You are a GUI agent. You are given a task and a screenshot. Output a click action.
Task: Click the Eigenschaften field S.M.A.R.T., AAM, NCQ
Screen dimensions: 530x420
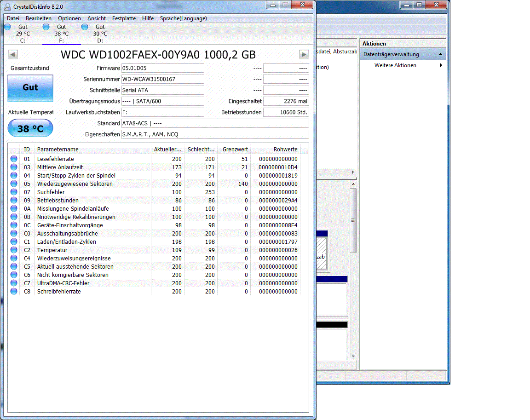coord(215,134)
